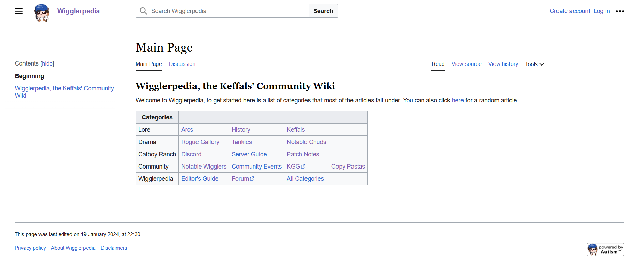Click the 'Community' row label cell

point(157,167)
